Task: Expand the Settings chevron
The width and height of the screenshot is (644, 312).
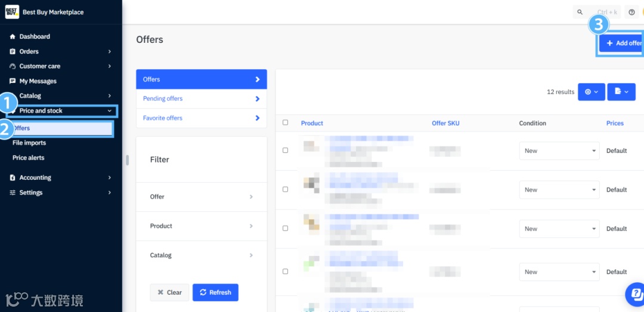Action: tap(110, 192)
